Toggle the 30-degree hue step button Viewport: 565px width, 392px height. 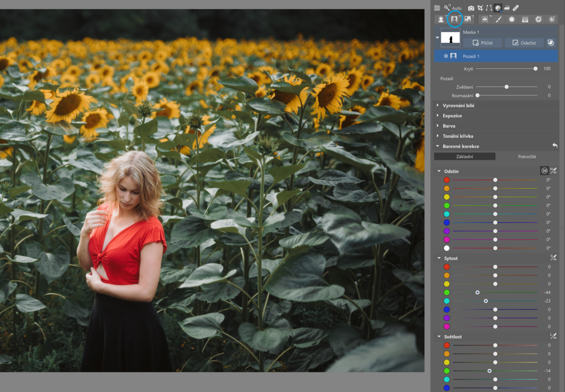544,171
